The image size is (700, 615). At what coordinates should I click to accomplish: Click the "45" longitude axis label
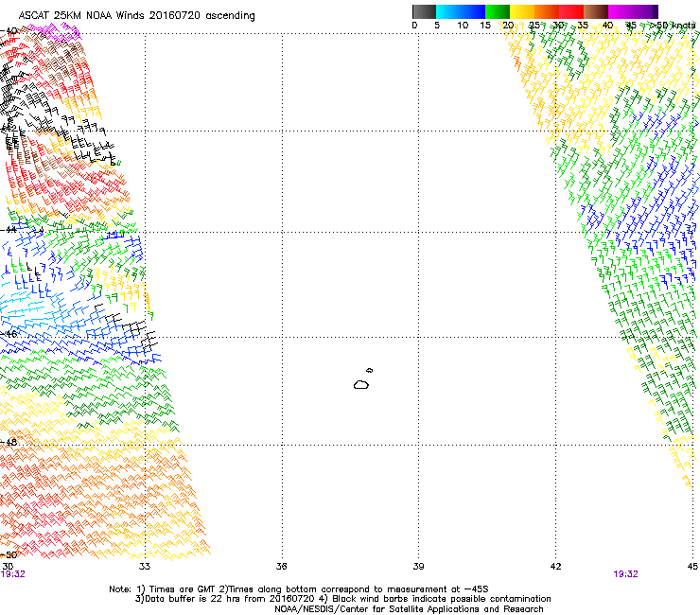692,567
